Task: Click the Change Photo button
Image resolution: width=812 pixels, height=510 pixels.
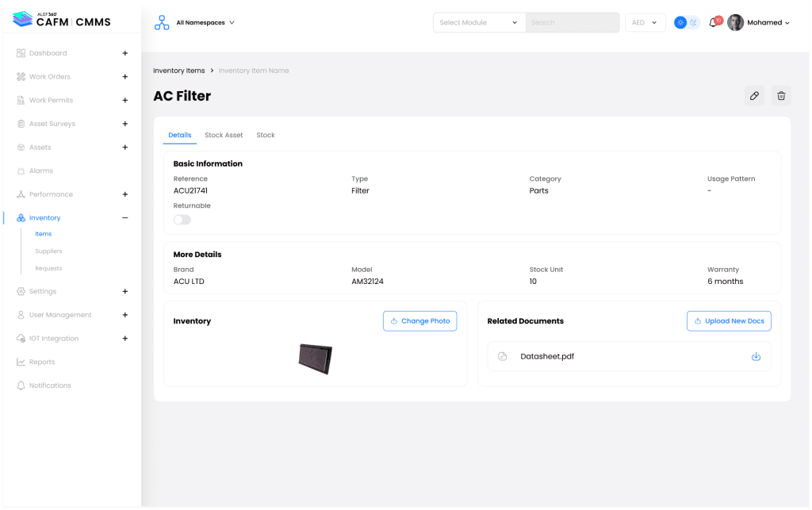Action: pyautogui.click(x=419, y=321)
